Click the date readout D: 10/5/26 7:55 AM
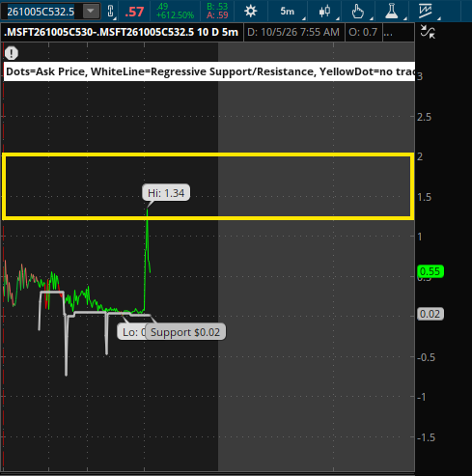The width and height of the screenshot is (472, 476). (x=293, y=32)
